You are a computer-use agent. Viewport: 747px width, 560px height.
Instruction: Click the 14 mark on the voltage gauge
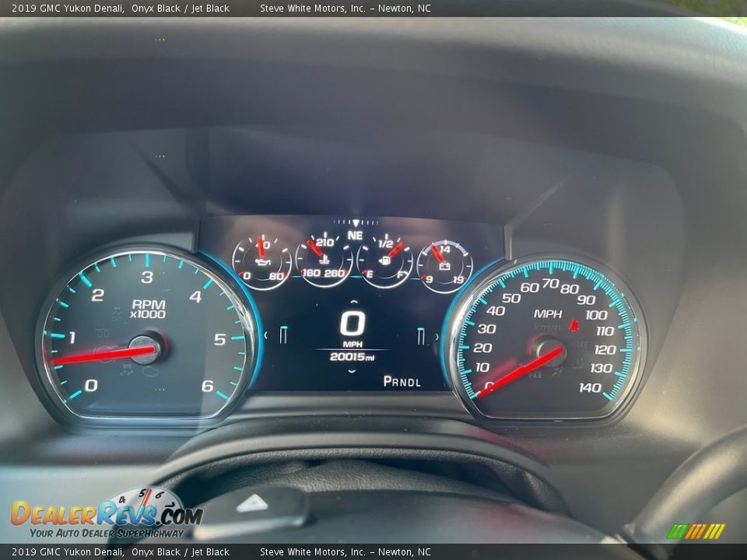pos(444,250)
